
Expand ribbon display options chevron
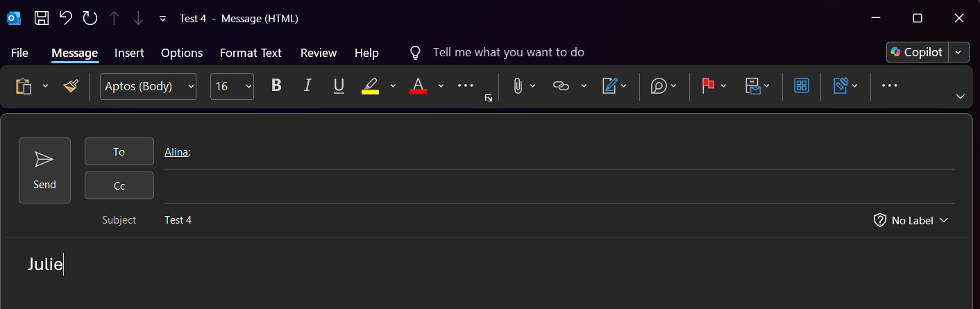(961, 97)
